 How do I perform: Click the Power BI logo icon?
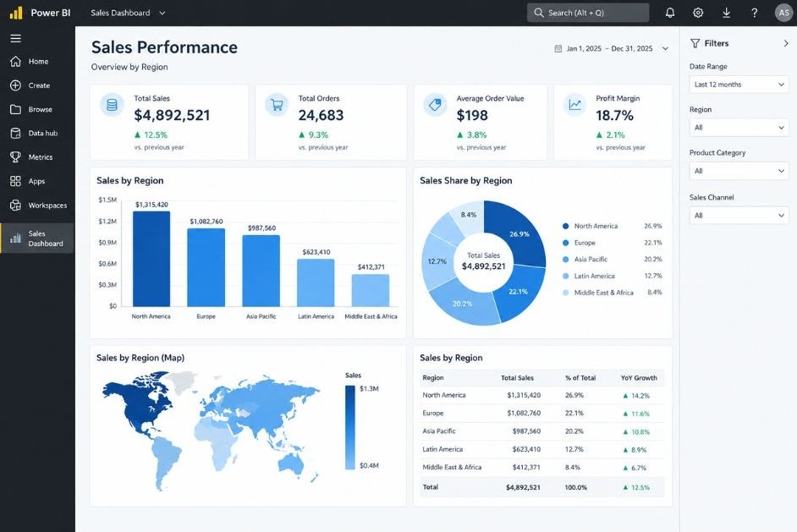(16, 13)
